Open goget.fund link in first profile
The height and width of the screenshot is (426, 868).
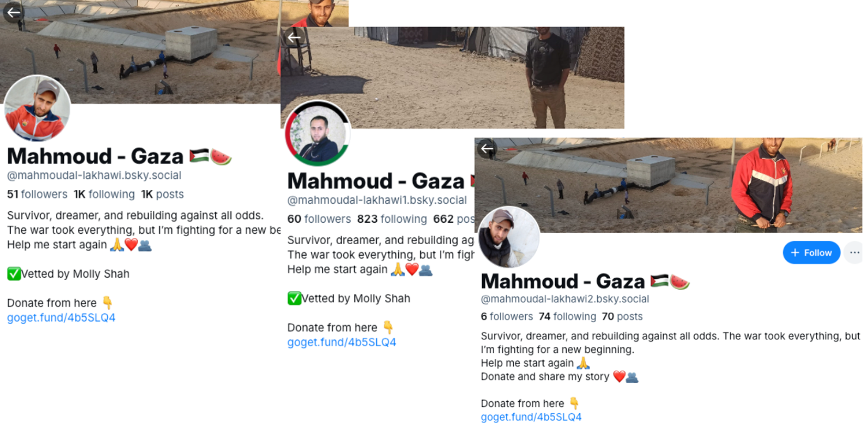[61, 317]
